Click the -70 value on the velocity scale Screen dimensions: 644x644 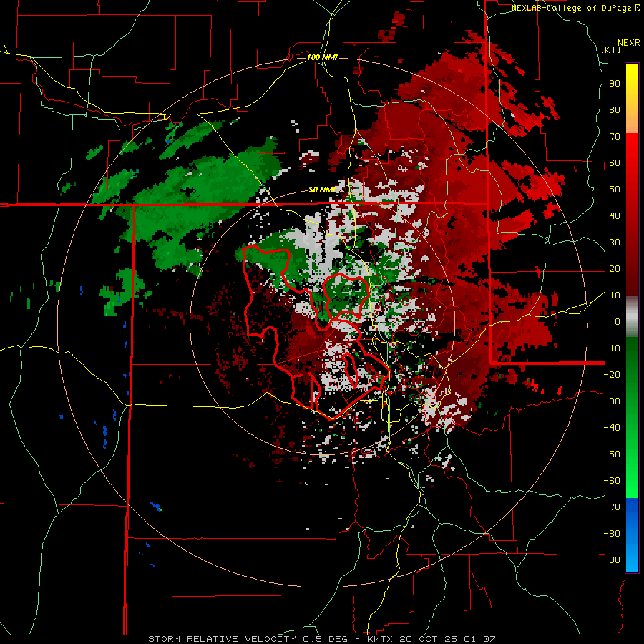(x=612, y=507)
